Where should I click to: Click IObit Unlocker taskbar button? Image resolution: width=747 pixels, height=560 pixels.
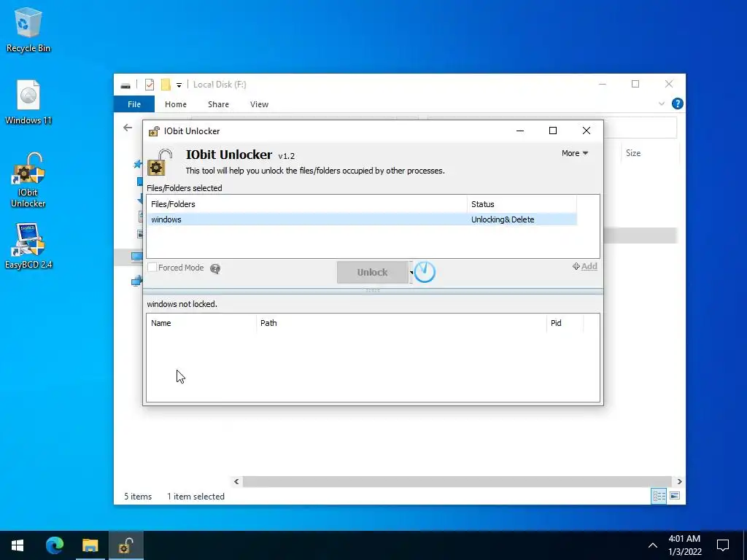(x=125, y=545)
